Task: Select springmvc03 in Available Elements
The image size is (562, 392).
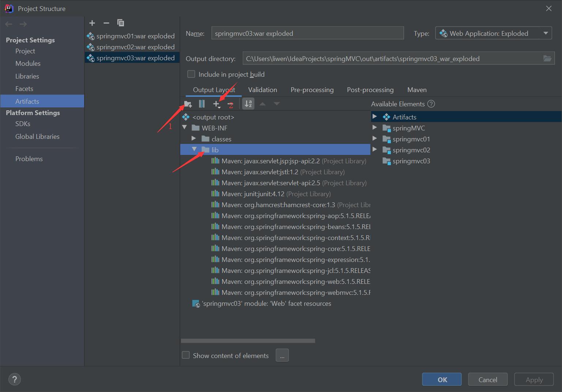Action: pos(406,161)
